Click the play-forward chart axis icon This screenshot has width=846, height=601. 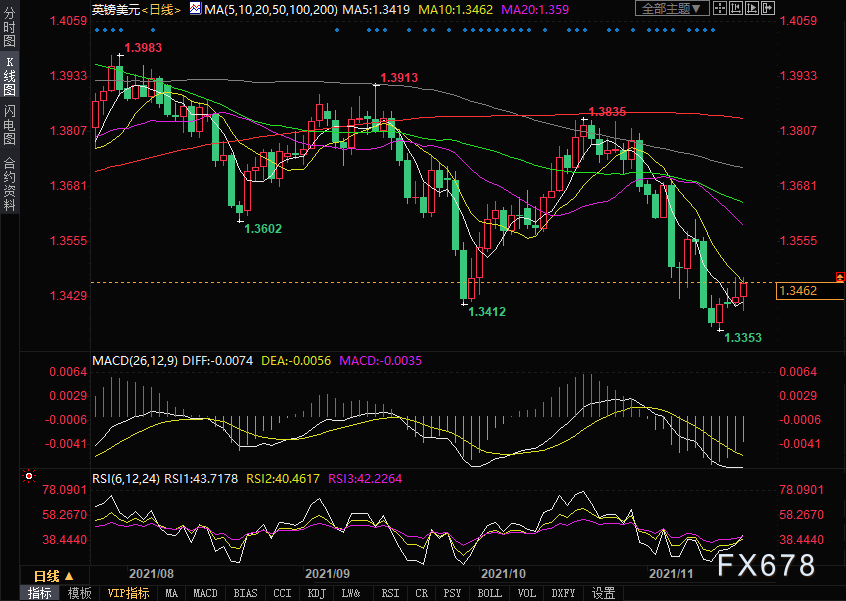tap(752, 8)
